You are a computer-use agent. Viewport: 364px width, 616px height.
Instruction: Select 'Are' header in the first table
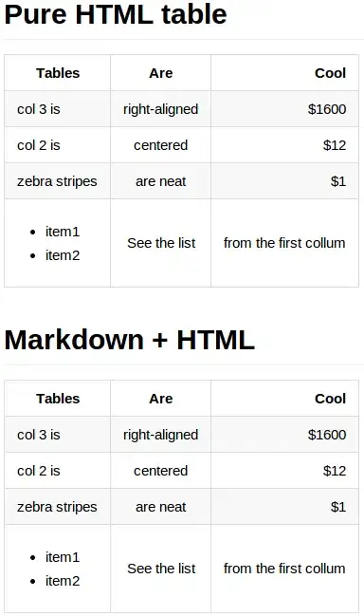[x=161, y=73]
